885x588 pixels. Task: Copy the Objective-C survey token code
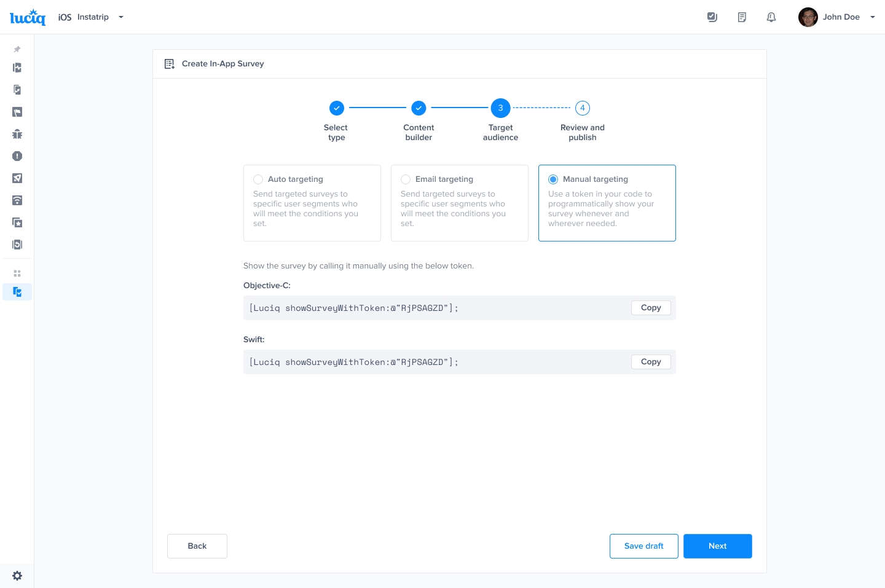(651, 308)
